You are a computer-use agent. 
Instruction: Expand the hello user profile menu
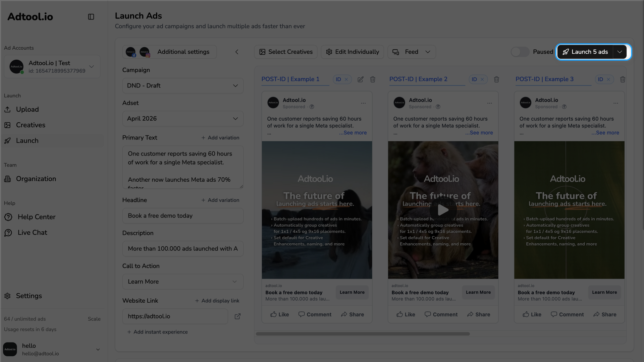point(52,349)
